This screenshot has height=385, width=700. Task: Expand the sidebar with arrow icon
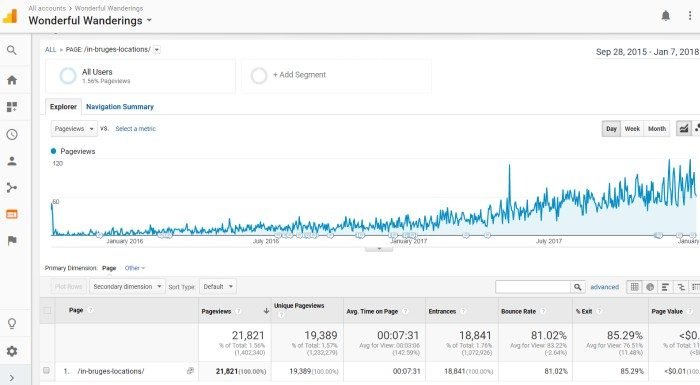point(12,378)
